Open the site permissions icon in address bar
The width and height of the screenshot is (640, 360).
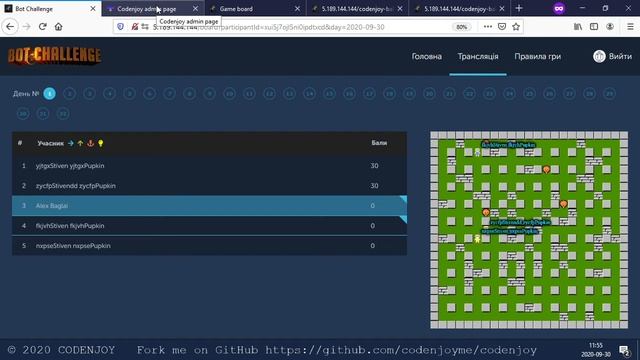[145, 27]
